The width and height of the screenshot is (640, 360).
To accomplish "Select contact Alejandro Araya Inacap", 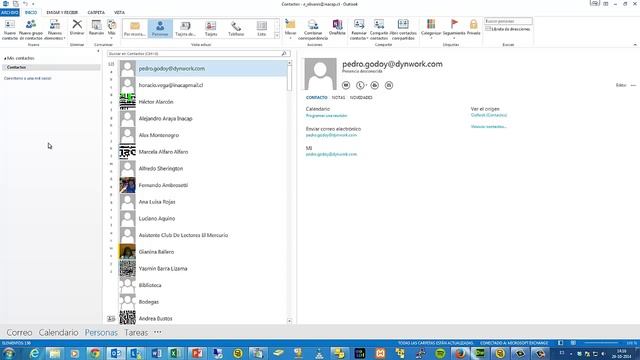I will tap(203, 119).
